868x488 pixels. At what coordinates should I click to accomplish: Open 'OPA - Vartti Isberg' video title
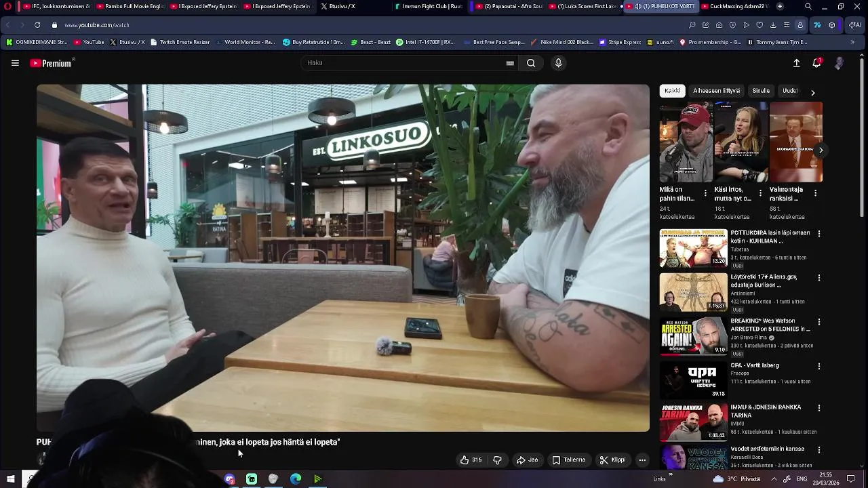(x=755, y=365)
